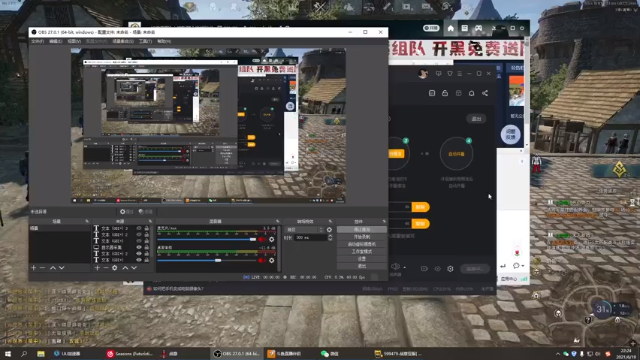Expand the speaker volume dropdown arrow
Viewport: 640px width, 360px height.
[404, 268]
